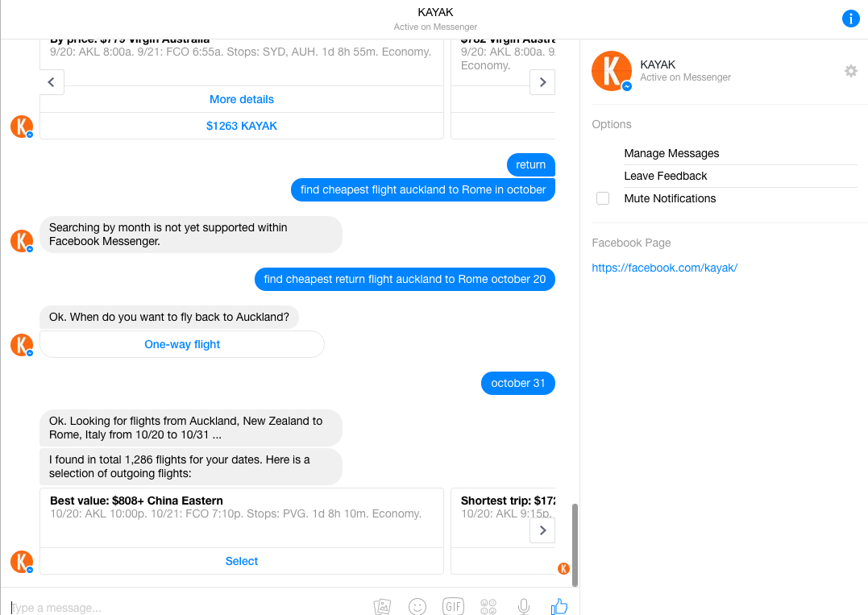Open Manage Messages option
The height and width of the screenshot is (615, 868).
(x=671, y=153)
